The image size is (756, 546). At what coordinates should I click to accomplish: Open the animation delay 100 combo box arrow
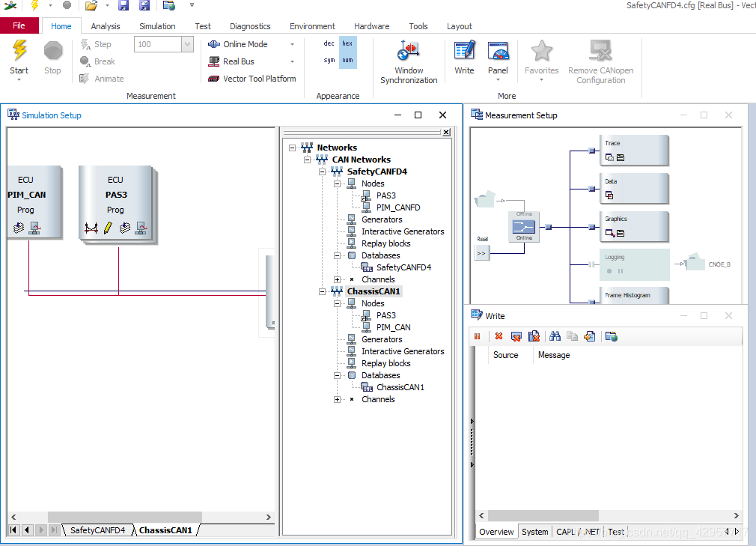(x=187, y=44)
